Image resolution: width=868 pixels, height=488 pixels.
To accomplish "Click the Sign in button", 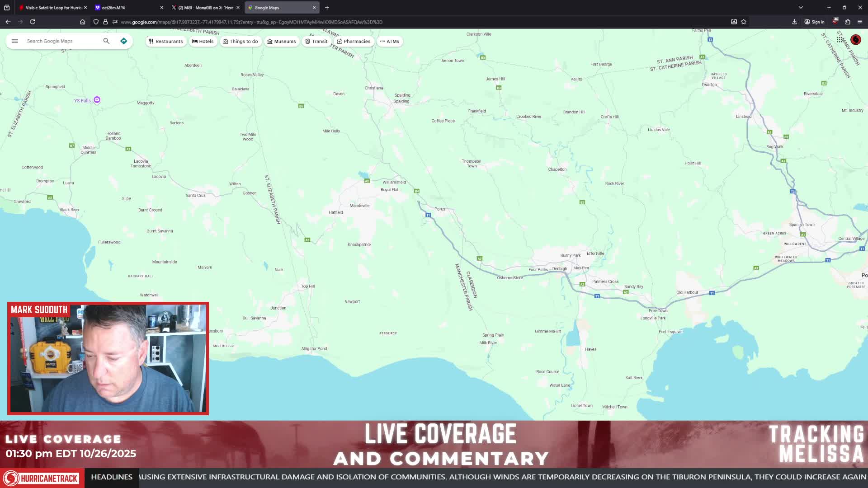I will pyautogui.click(x=814, y=22).
